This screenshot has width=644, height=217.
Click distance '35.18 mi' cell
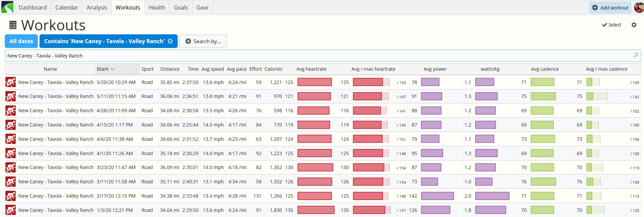pos(170,153)
